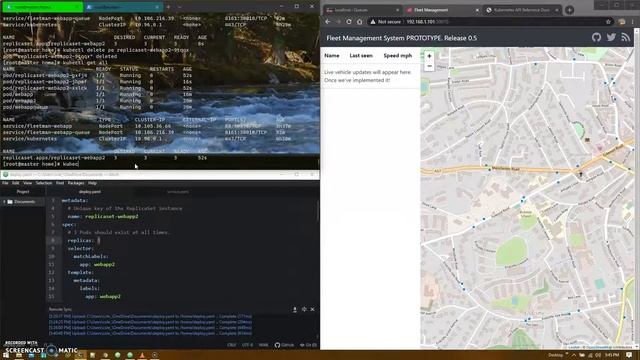
Task: Show hidden system tray icons chevron
Action: tap(573, 355)
